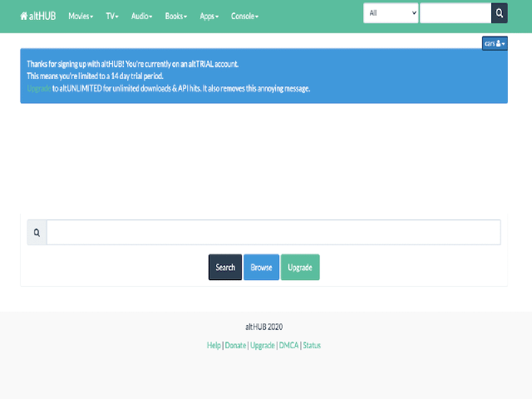Open the Help footer link
Image resolution: width=532 pixels, height=399 pixels.
click(214, 346)
